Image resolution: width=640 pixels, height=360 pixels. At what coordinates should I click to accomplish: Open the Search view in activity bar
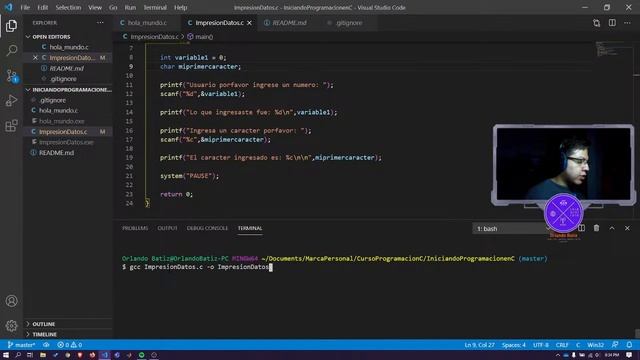11,51
